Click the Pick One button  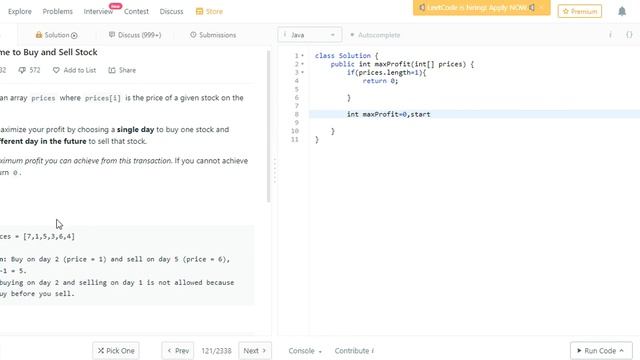(116, 351)
